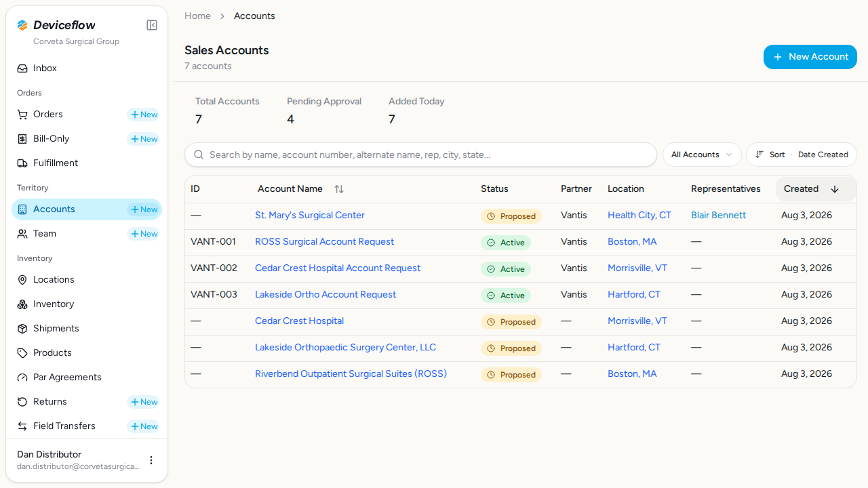Click the Account Name sort arrows icon
868x488 pixels.
point(339,189)
